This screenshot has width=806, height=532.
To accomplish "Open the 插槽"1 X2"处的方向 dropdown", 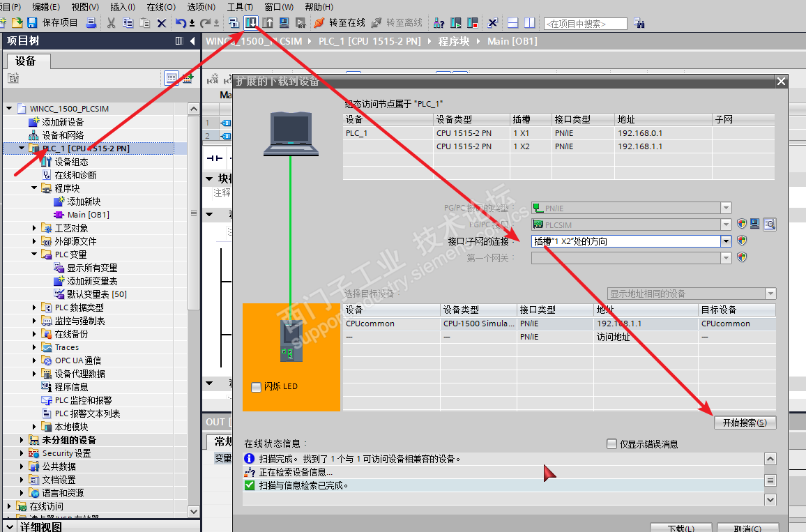I will coord(726,241).
